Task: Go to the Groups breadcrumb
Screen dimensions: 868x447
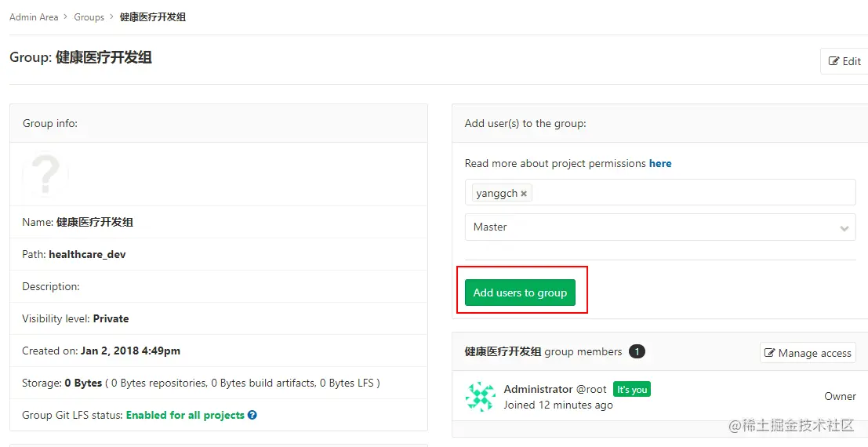Action: (89, 17)
